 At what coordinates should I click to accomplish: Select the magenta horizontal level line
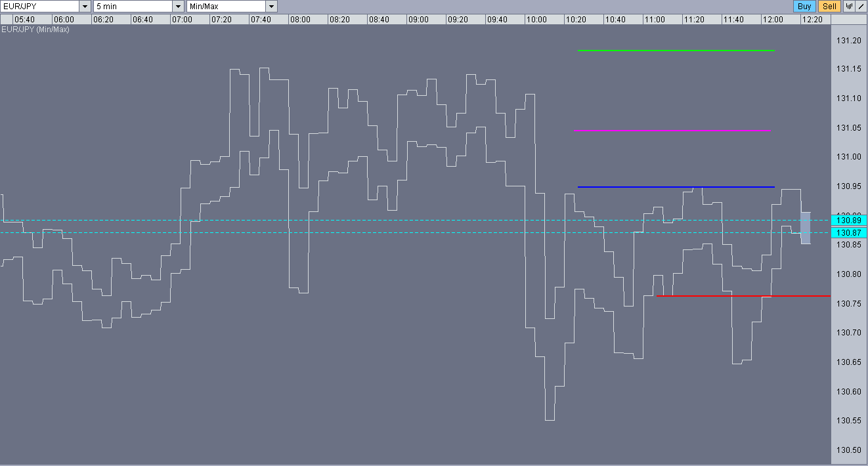[672, 131]
